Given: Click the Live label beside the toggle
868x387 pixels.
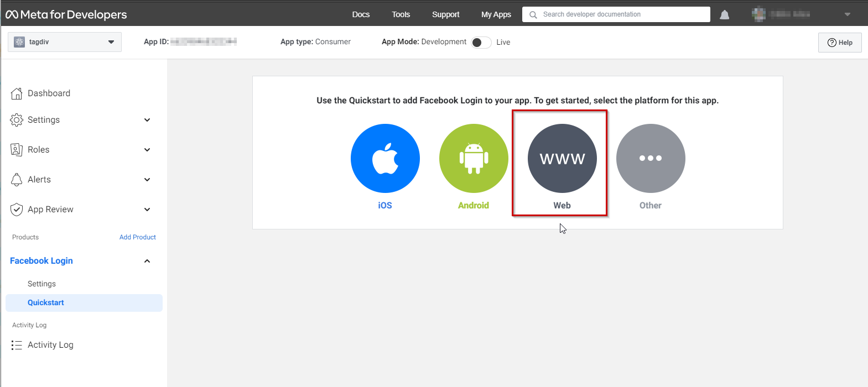Looking at the screenshot, I should pyautogui.click(x=503, y=43).
